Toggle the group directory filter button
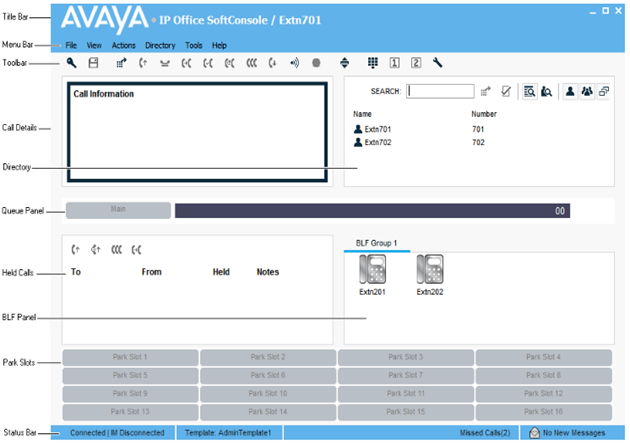 (588, 91)
